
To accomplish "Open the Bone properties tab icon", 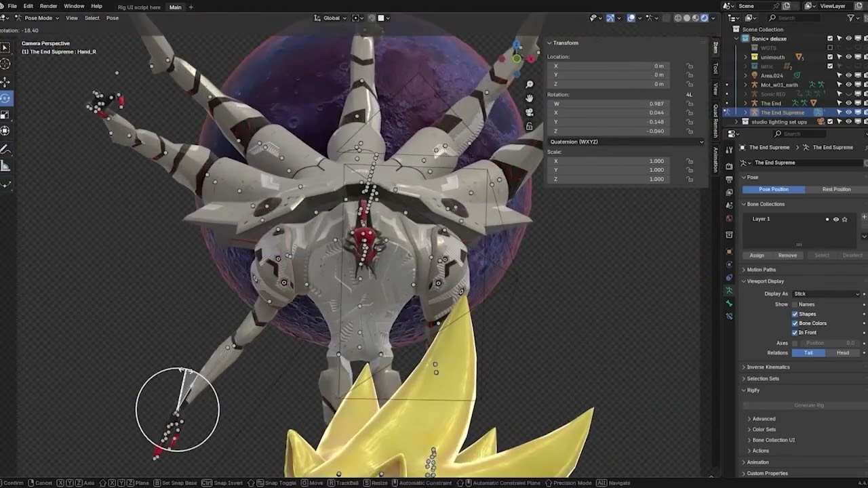I will (x=729, y=303).
